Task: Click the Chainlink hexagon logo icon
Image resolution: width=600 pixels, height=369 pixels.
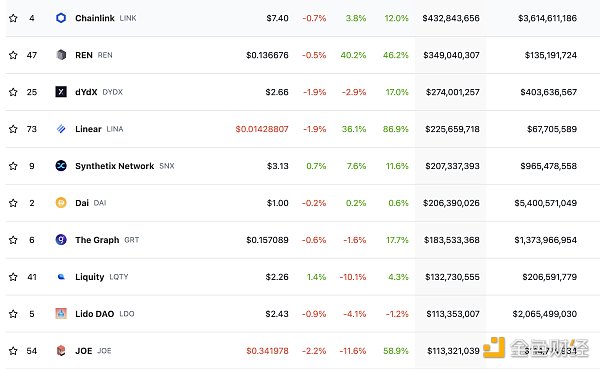Action: (61, 18)
